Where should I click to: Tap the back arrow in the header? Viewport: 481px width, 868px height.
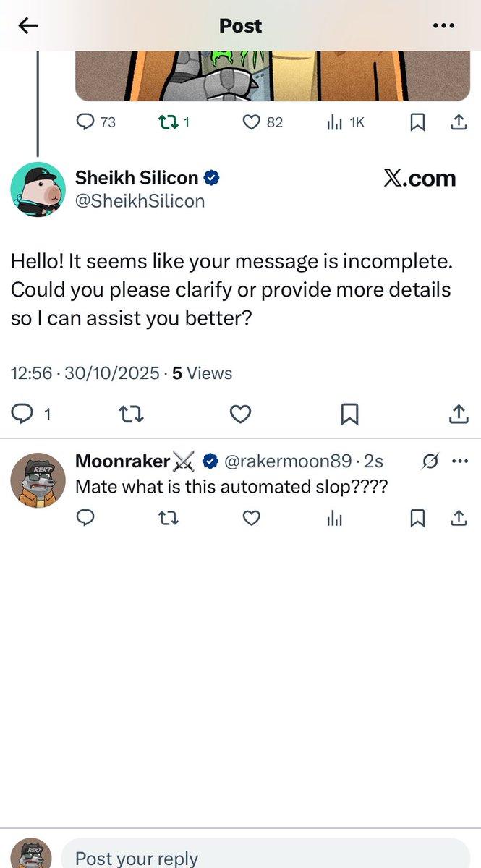pos(28,26)
